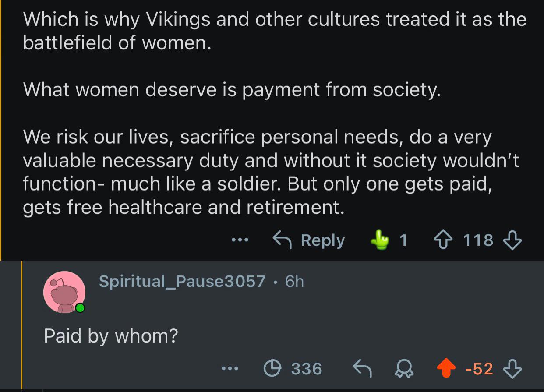This screenshot has height=392, width=544.
Task: Open more options on the top comment
Action: [240, 240]
